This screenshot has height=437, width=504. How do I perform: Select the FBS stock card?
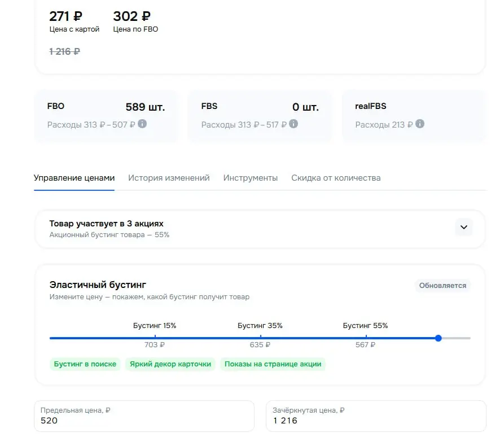tap(260, 116)
